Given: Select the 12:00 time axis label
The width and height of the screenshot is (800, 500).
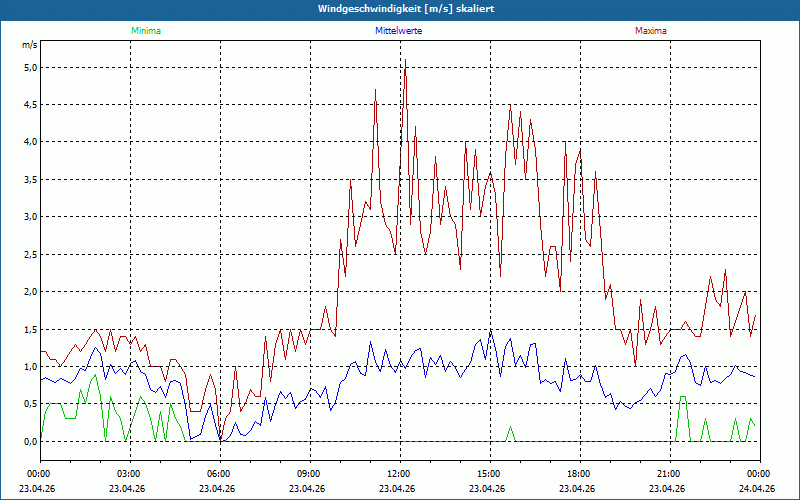Looking at the screenshot, I should pyautogui.click(x=399, y=473).
